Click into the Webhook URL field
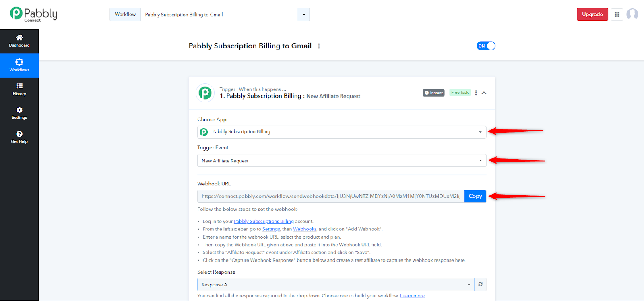Image resolution: width=644 pixels, height=301 pixels. [331, 196]
